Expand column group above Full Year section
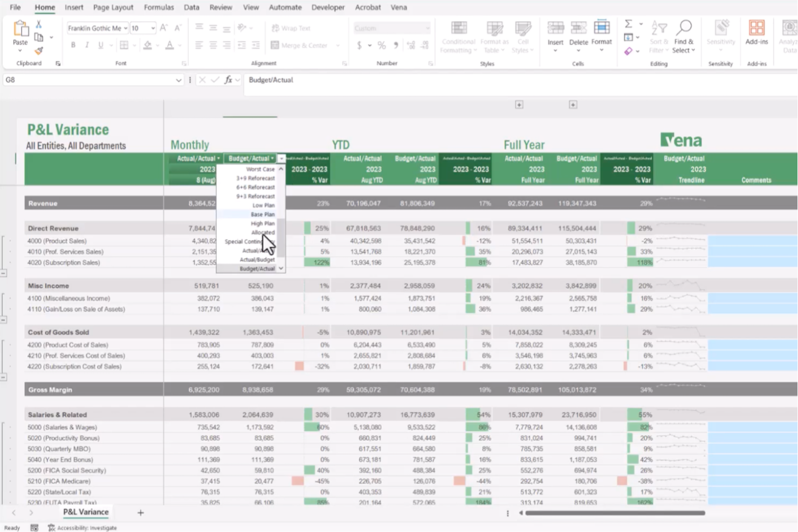The width and height of the screenshot is (798, 532). click(573, 105)
